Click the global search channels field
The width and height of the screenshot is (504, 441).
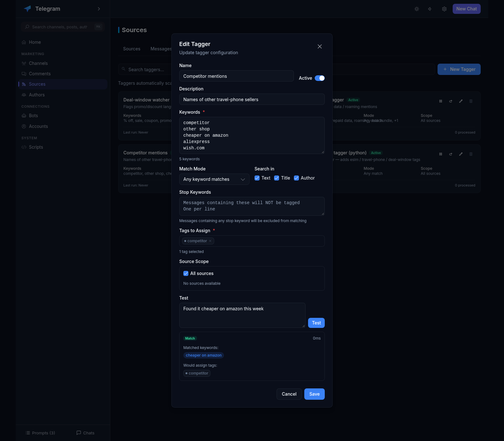[63, 27]
